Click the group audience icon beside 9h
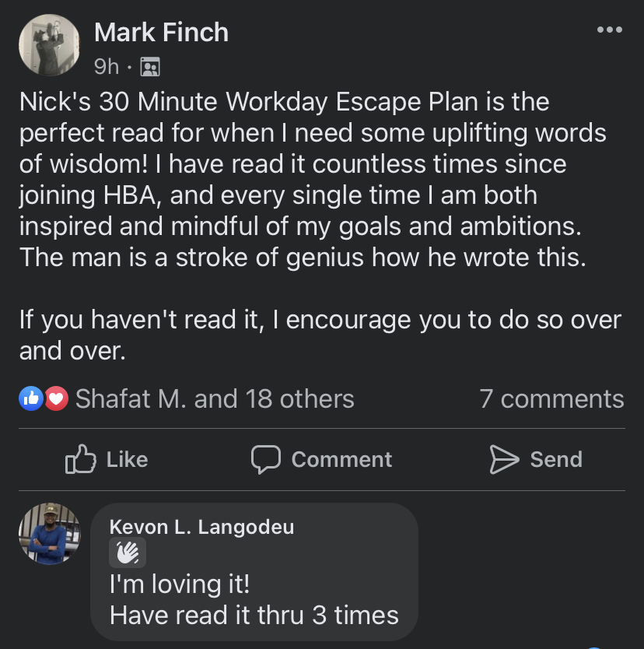This screenshot has height=649, width=644. 149,68
